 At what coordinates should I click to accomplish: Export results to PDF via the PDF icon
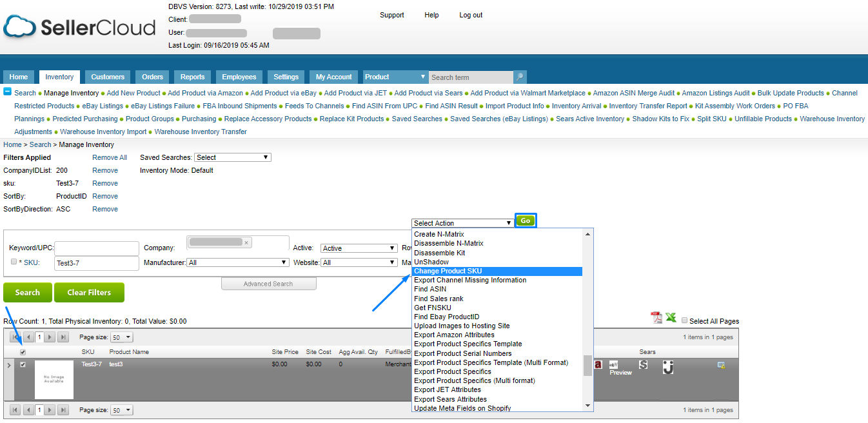(656, 318)
